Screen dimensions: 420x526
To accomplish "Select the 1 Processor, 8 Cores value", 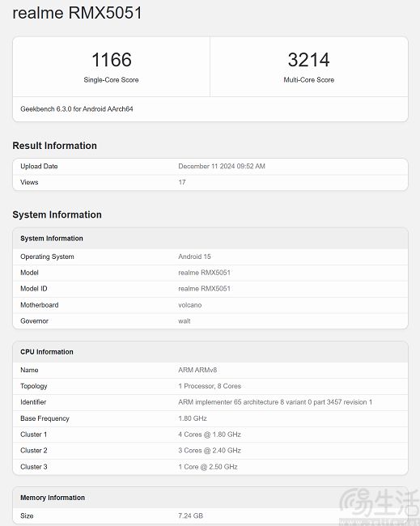I will (x=210, y=386).
